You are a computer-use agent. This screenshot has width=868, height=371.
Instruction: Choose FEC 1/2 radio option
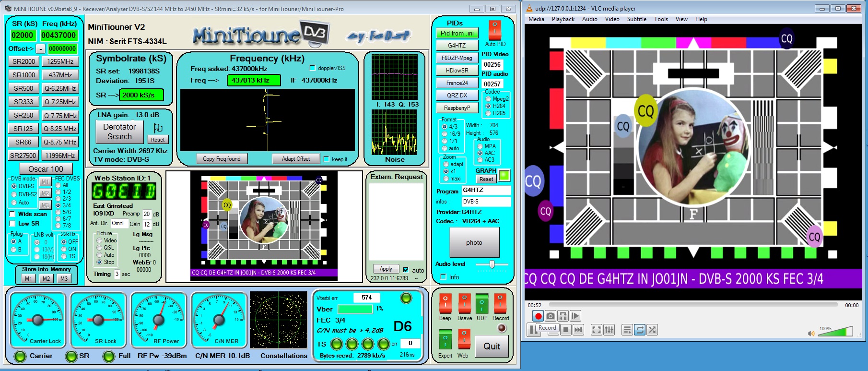tap(58, 192)
